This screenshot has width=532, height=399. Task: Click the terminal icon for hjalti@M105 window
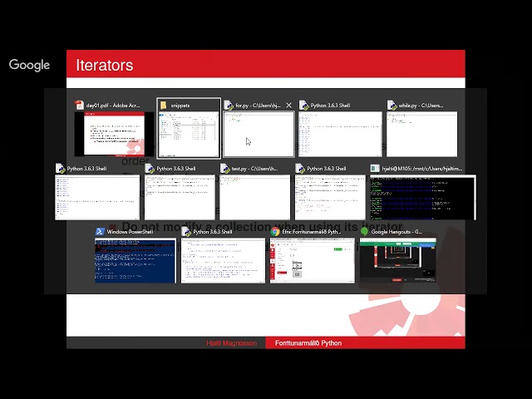pos(375,168)
